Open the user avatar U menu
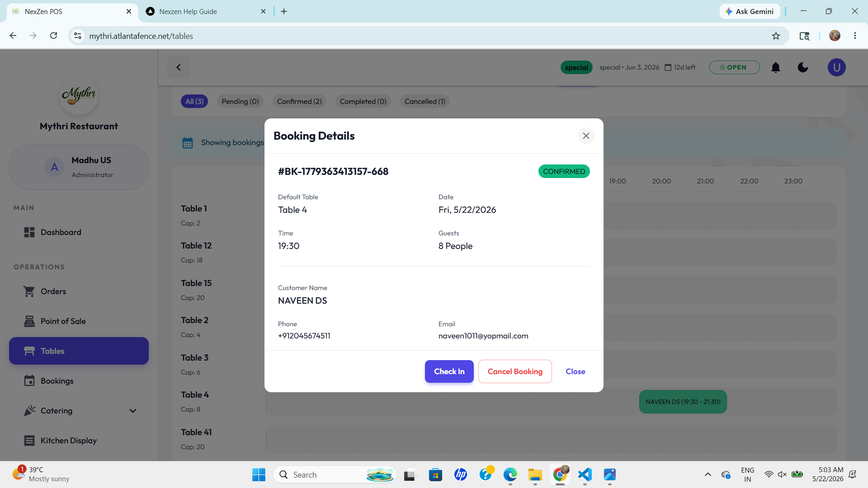Screen dimensions: 868x488 tap(837, 67)
